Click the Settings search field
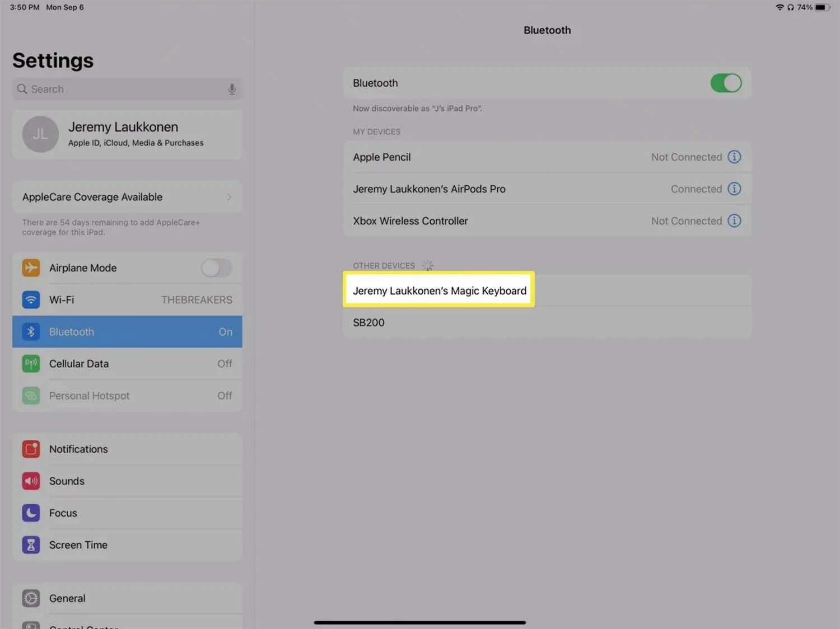This screenshot has height=629, width=840. pos(127,89)
